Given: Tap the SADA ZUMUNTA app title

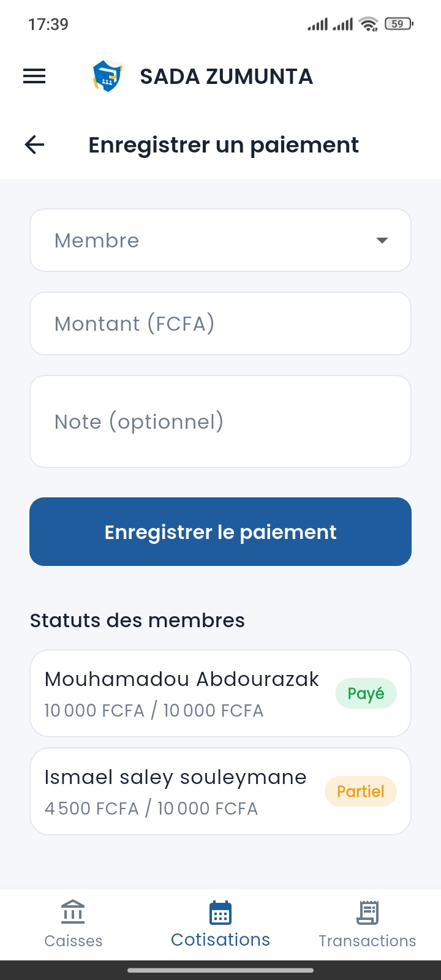Looking at the screenshot, I should (x=226, y=77).
